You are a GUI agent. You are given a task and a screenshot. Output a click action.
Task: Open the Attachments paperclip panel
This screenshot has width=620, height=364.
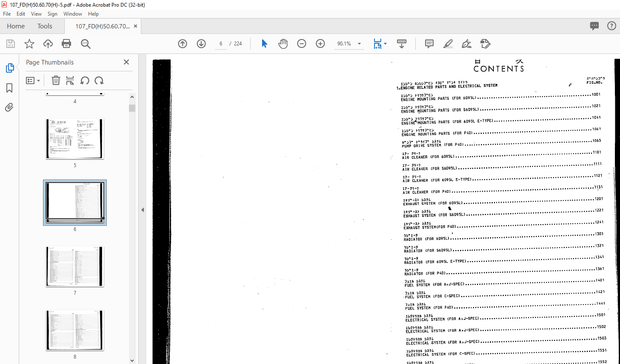[9, 107]
